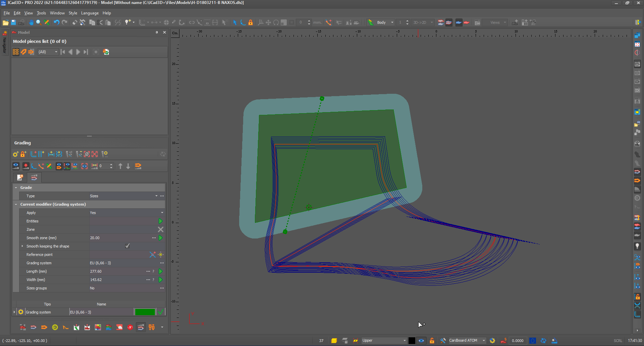The image size is (644, 346).
Task: Collapse the Current modifier section
Action: point(16,204)
